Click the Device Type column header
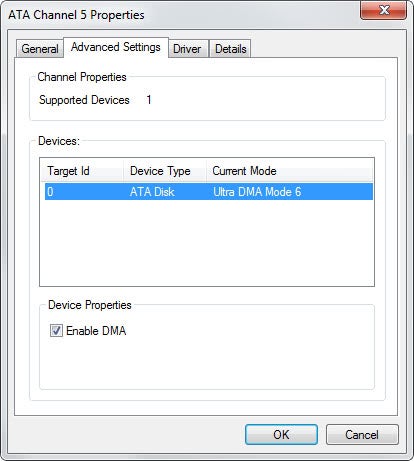The height and width of the screenshot is (461, 414). [x=165, y=171]
